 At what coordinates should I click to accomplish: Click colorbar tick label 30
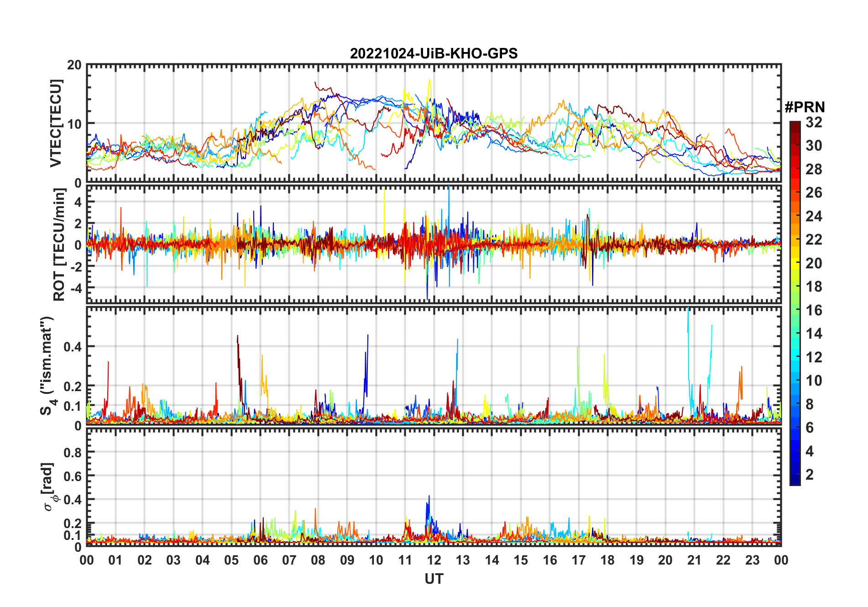pyautogui.click(x=814, y=146)
